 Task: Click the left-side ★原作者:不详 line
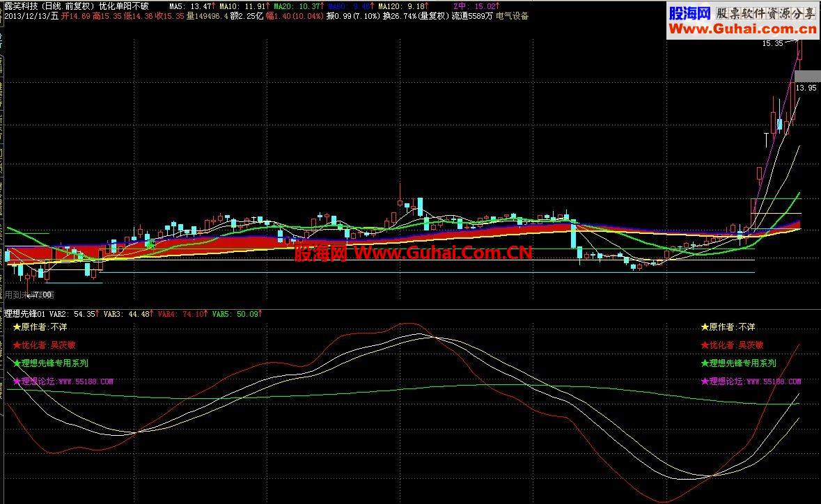point(40,327)
